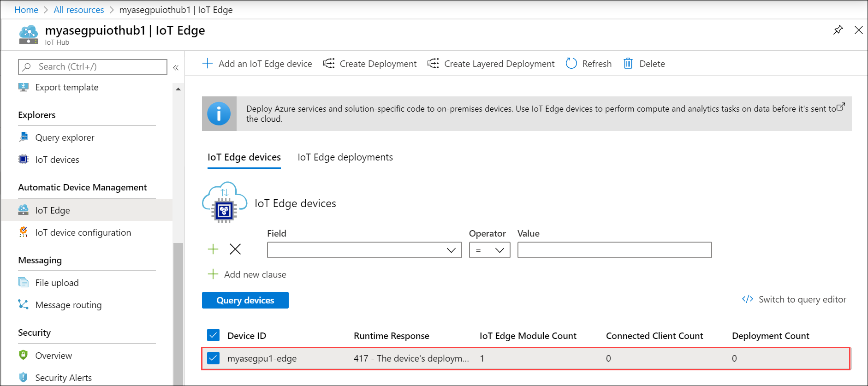Click the Create Deployment icon

pos(329,63)
